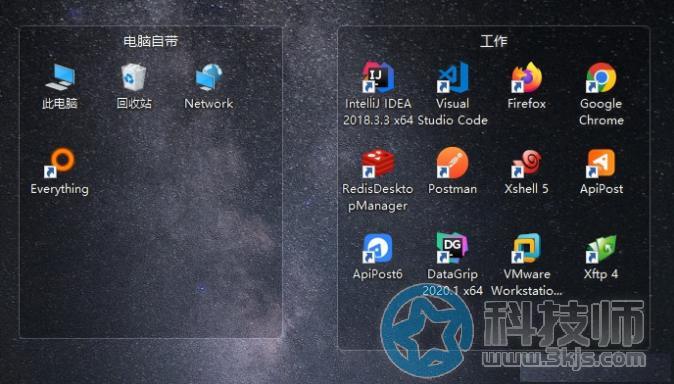Select the Everything search shortcut icon

(x=60, y=163)
